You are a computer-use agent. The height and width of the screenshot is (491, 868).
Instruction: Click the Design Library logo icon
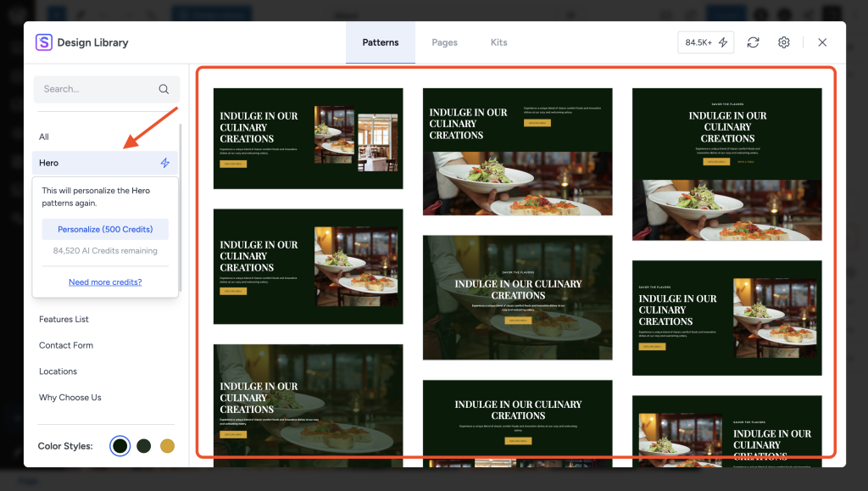coord(43,42)
